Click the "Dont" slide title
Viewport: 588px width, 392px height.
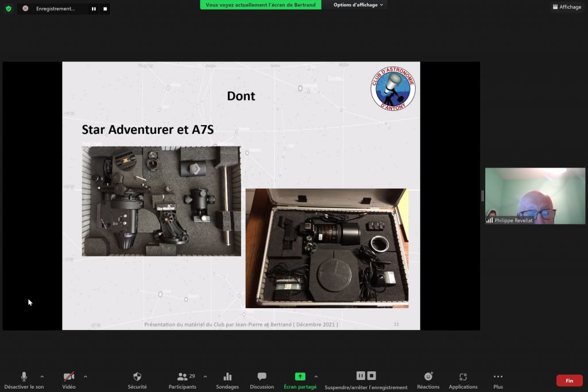point(241,96)
